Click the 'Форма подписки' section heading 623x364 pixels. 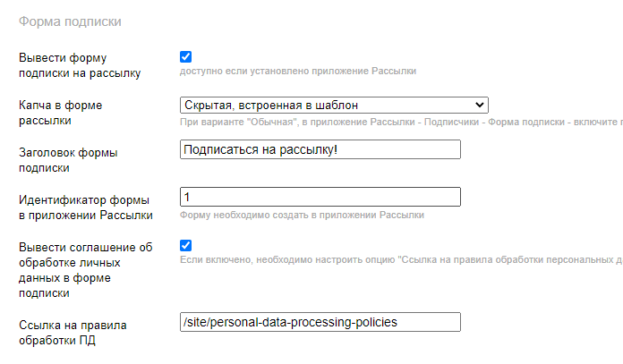point(72,20)
